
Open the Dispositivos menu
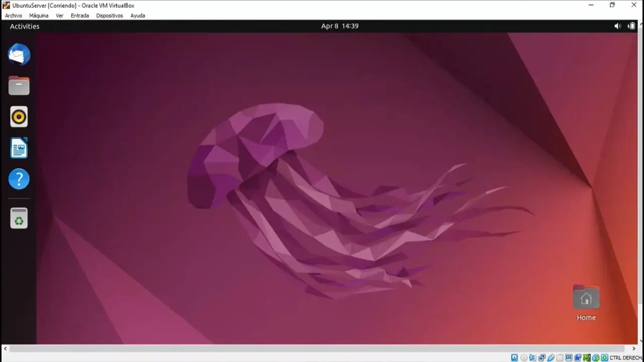click(110, 16)
